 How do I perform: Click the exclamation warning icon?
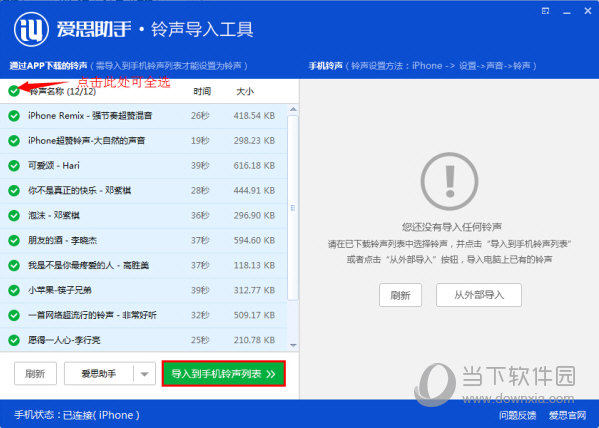tap(449, 181)
